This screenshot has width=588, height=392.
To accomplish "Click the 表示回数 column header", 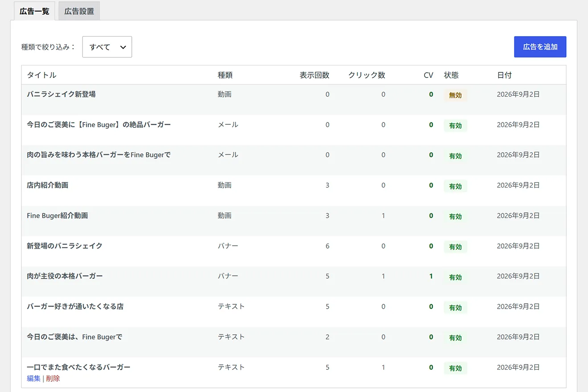I will (x=314, y=75).
